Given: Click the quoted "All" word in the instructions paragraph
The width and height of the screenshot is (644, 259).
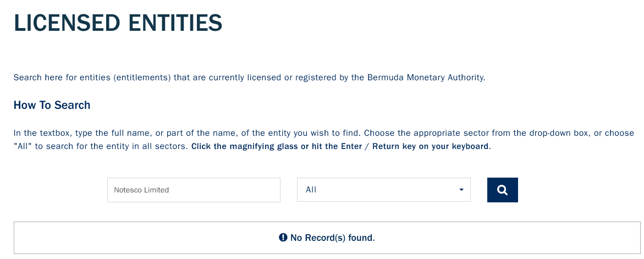Looking at the screenshot, I should [23, 146].
